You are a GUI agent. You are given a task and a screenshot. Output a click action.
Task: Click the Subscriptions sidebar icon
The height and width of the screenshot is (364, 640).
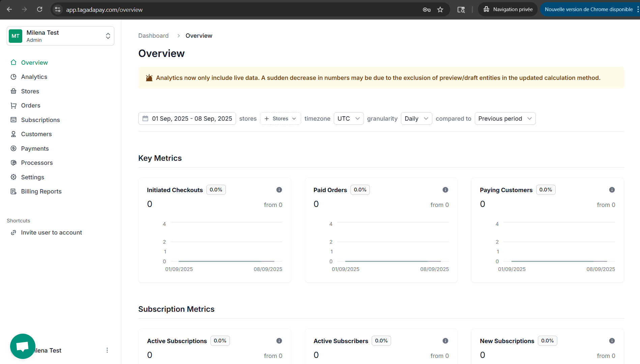[x=13, y=120]
